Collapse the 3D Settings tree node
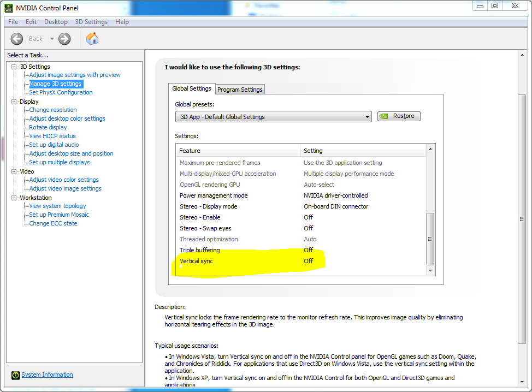Viewport: 532px width, 392px height. 14,67
